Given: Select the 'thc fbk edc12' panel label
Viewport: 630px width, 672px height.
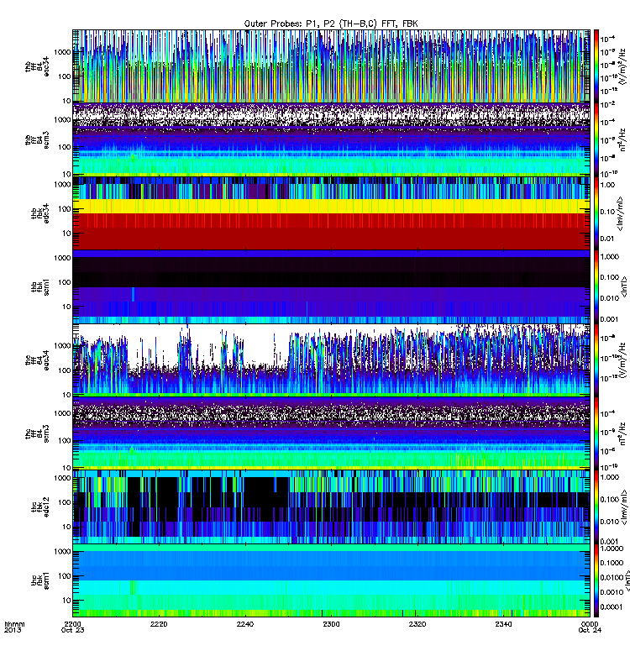Looking at the screenshot, I should [39, 507].
